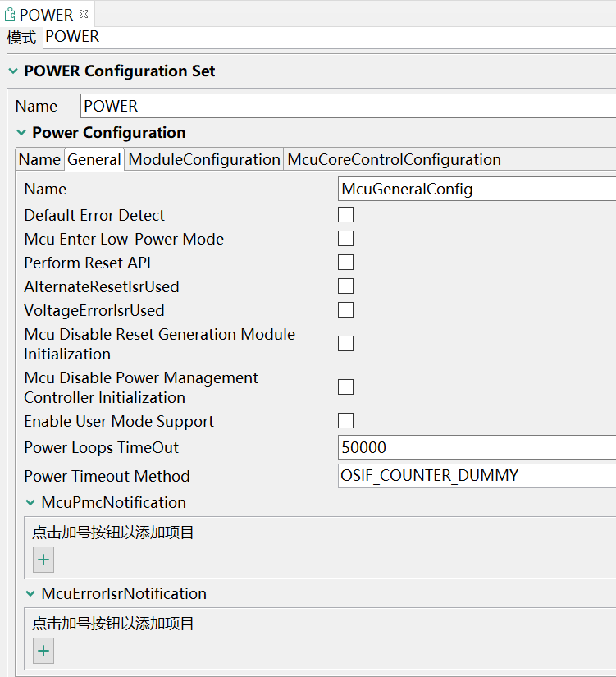Open the Power Timeout Method dropdown
616x677 pixels.
477,476
